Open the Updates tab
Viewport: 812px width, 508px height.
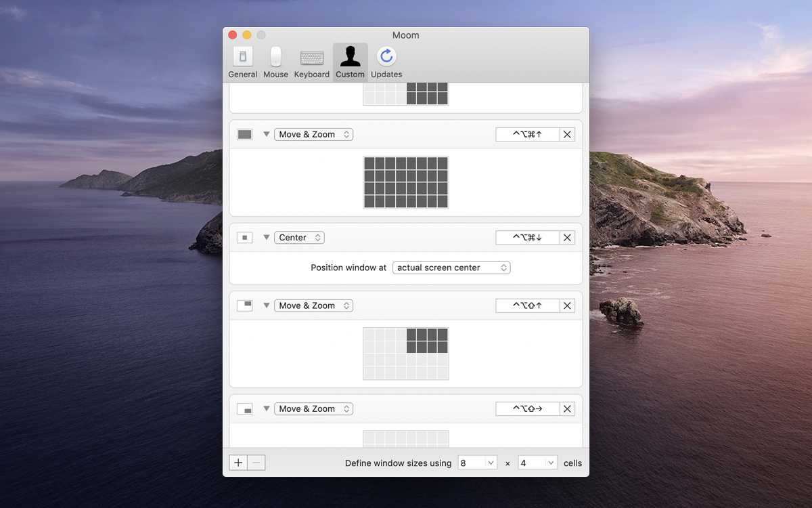pos(386,63)
